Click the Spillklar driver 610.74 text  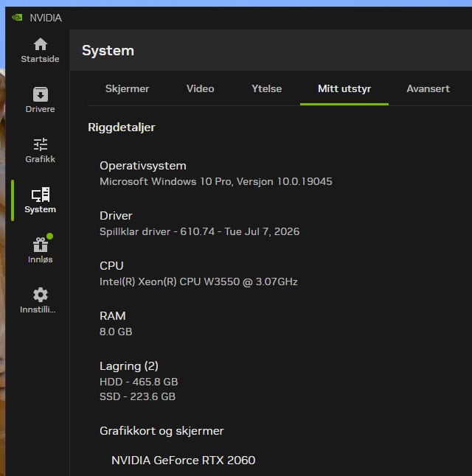coord(199,231)
